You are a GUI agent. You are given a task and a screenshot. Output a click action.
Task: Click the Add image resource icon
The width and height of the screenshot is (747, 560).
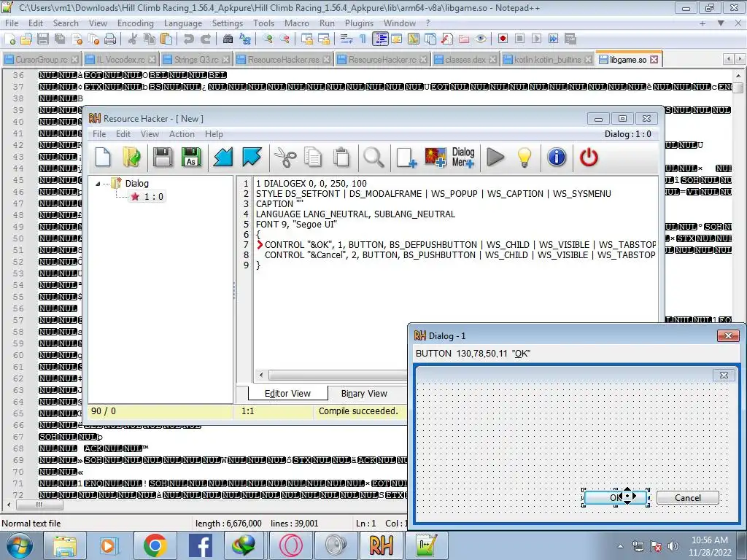tap(436, 157)
